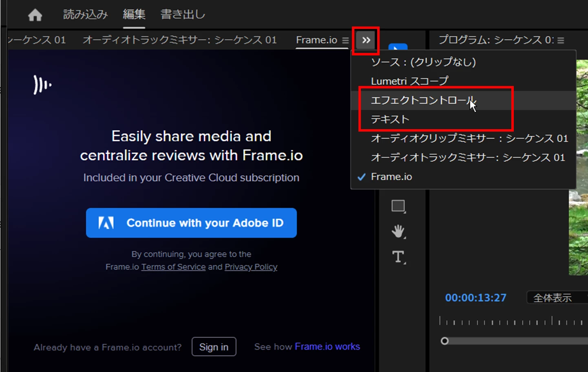The width and height of the screenshot is (588, 372).
Task: Select the Type tool
Action: [x=398, y=257]
